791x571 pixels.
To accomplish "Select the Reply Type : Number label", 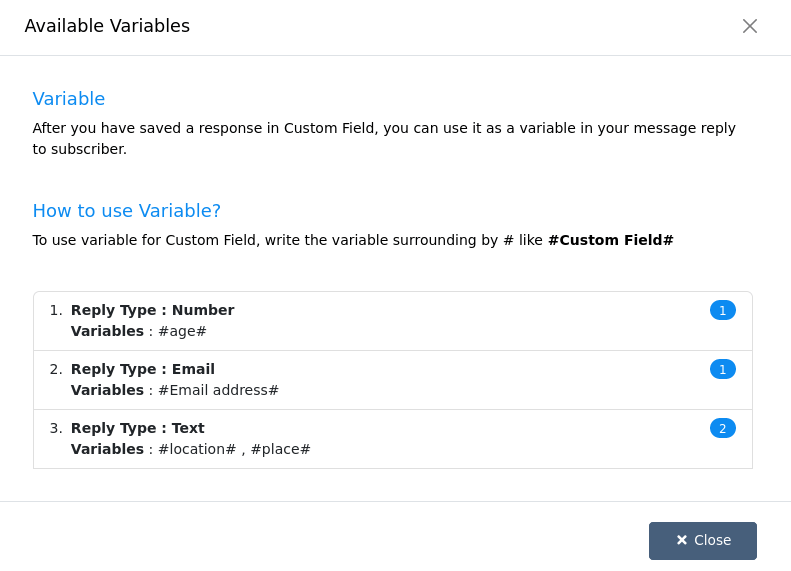I will (152, 310).
